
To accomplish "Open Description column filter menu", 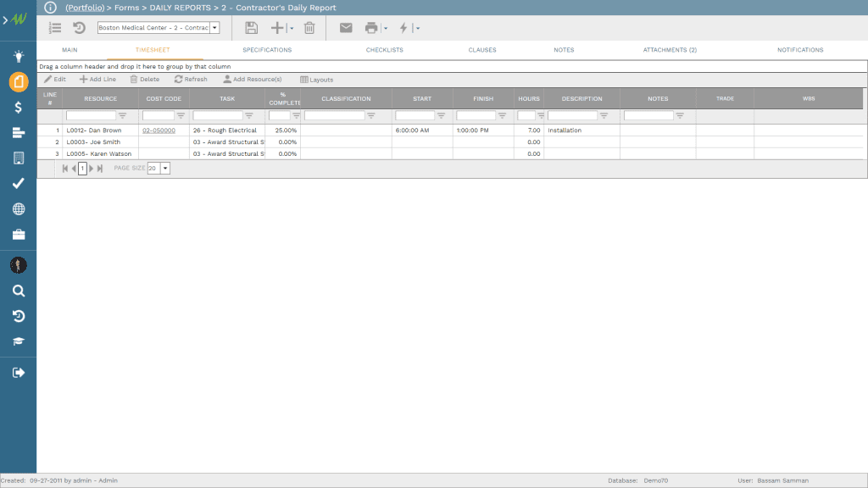I will point(604,115).
